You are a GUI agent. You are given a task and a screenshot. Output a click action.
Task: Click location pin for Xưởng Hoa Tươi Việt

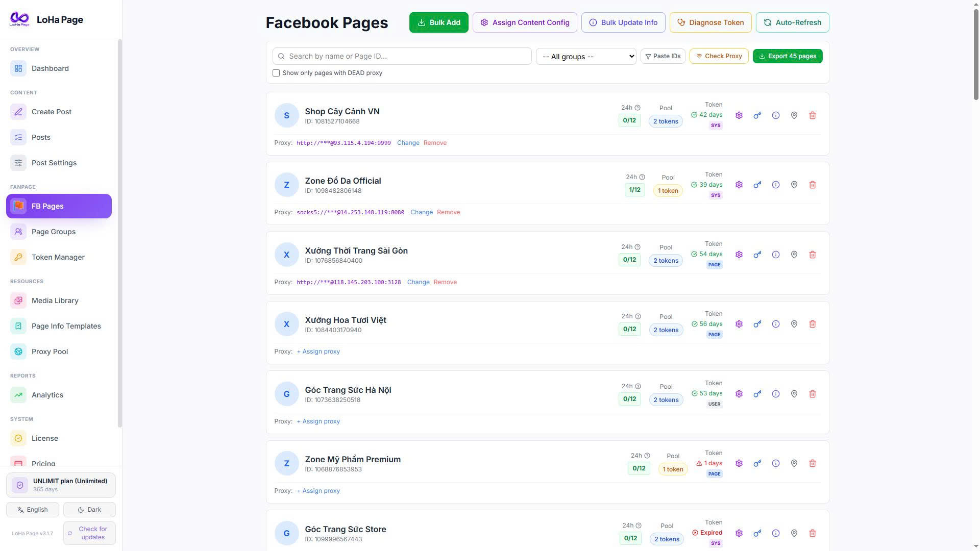(x=794, y=324)
